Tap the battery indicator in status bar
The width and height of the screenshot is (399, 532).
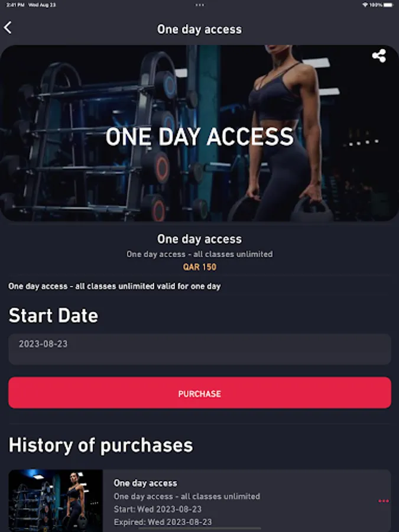click(x=389, y=5)
